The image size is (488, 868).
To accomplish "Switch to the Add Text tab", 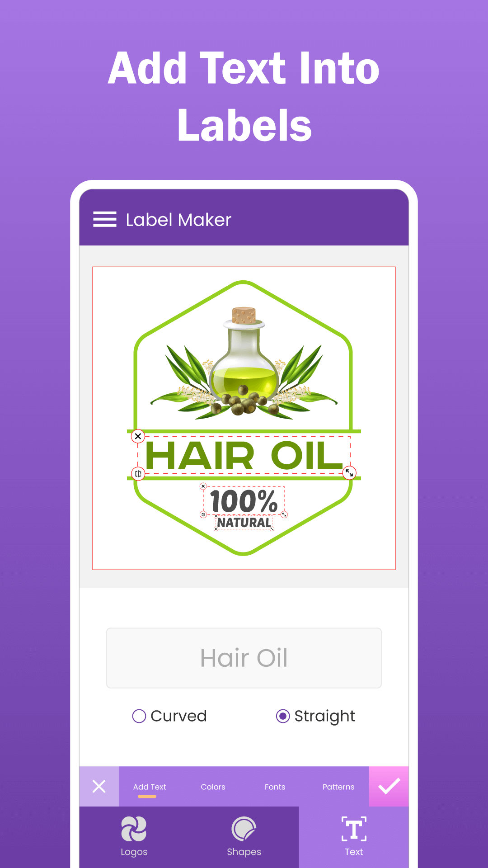I will pyautogui.click(x=150, y=787).
